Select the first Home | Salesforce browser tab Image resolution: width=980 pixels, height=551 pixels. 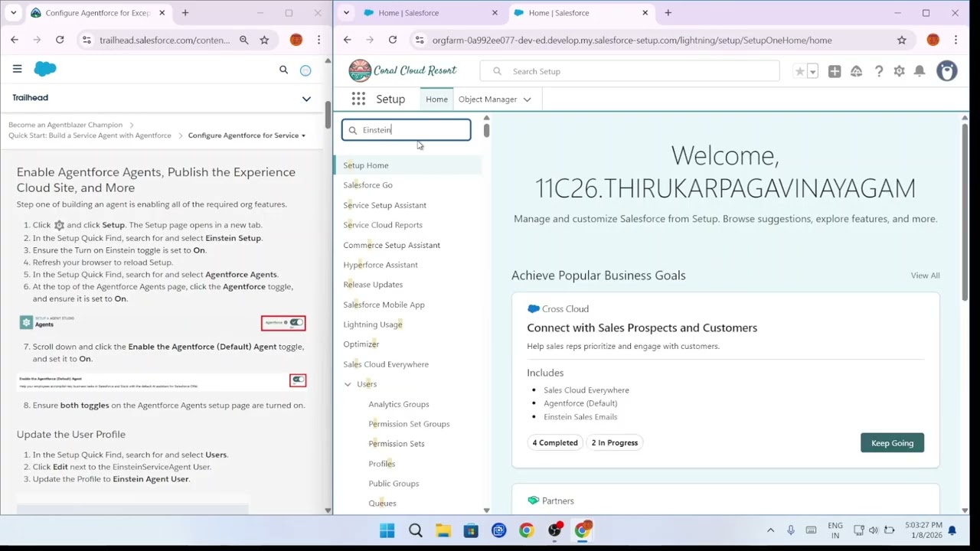tap(429, 13)
